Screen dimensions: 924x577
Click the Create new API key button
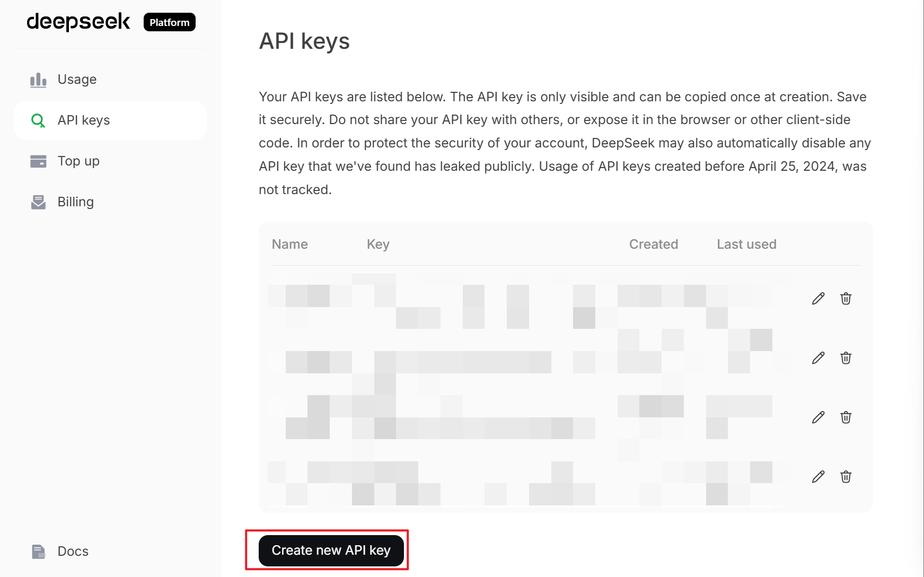point(331,550)
